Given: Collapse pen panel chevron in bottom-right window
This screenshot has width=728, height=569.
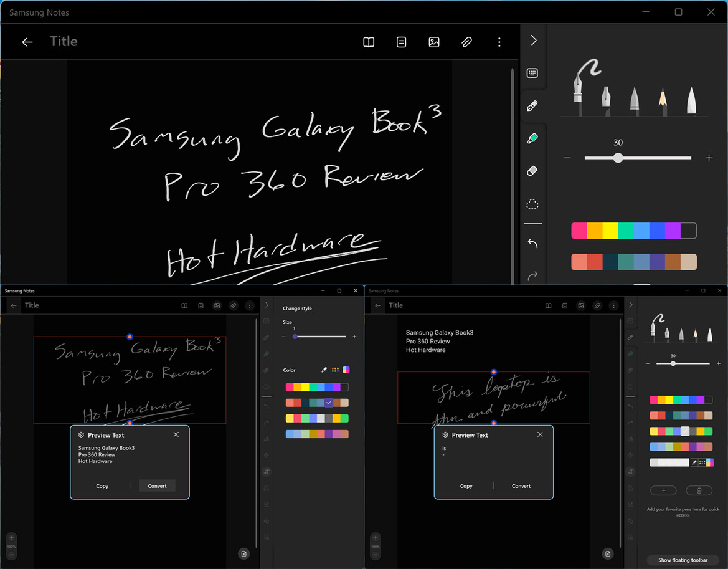Looking at the screenshot, I should click(630, 305).
